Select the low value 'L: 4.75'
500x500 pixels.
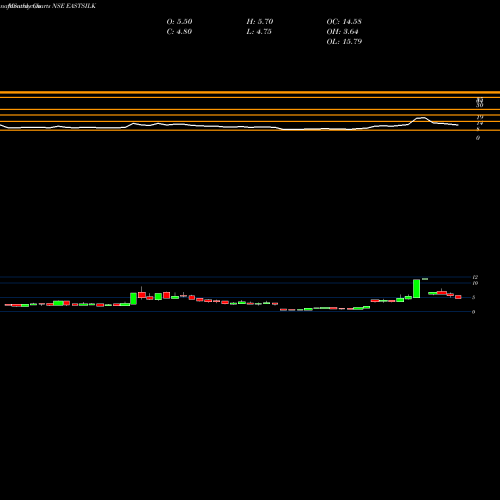click(259, 32)
